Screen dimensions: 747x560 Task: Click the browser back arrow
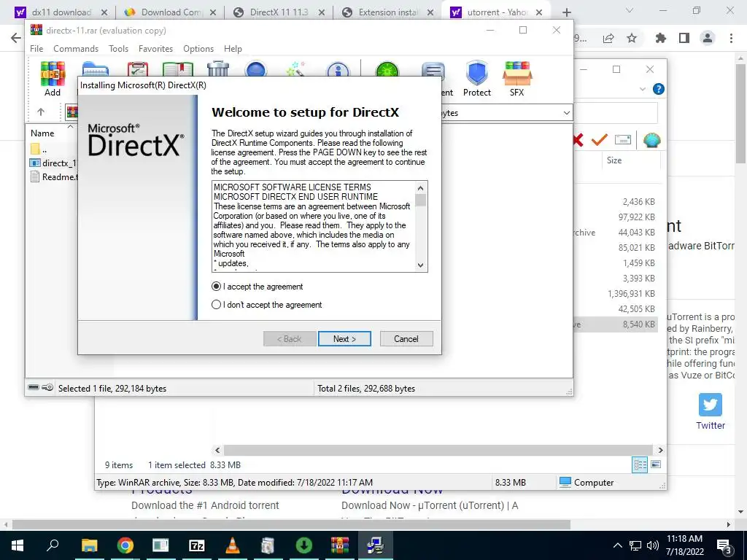16,38
